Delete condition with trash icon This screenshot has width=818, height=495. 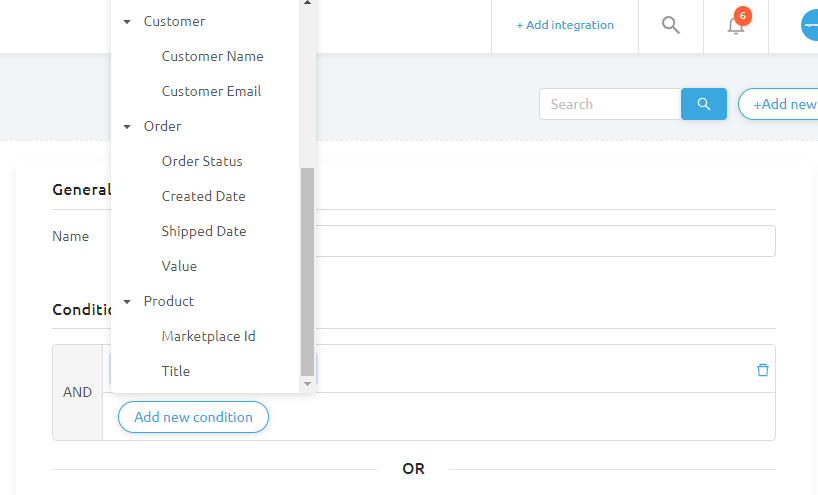click(763, 370)
